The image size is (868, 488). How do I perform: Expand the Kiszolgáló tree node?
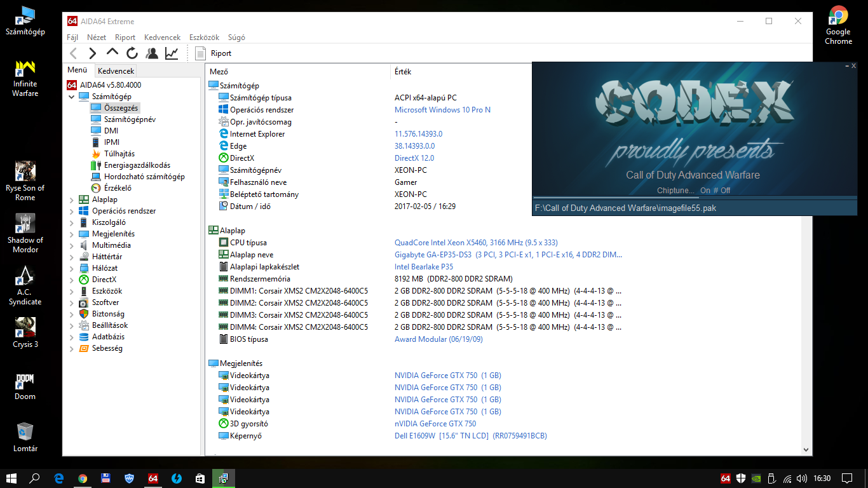[x=71, y=222]
